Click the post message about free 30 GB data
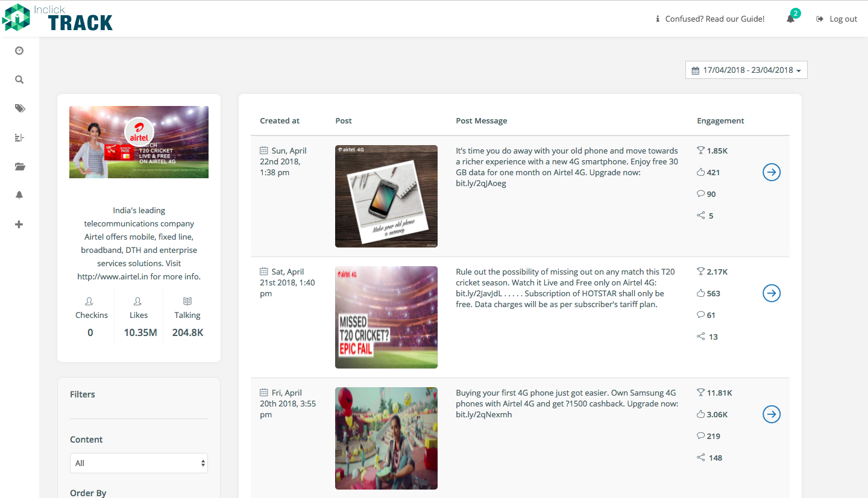868x498 pixels. pyautogui.click(x=567, y=167)
